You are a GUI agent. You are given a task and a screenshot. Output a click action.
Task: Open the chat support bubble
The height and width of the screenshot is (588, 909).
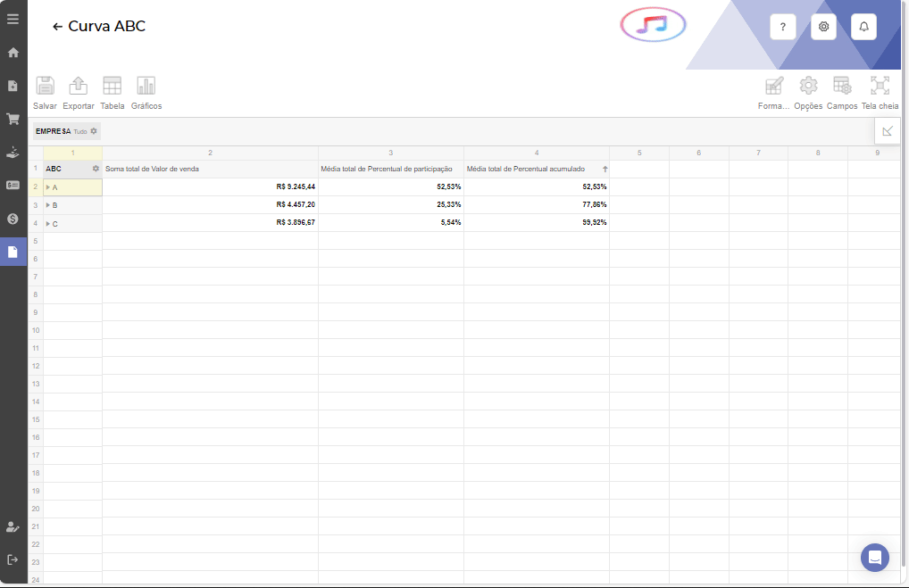tap(875, 558)
